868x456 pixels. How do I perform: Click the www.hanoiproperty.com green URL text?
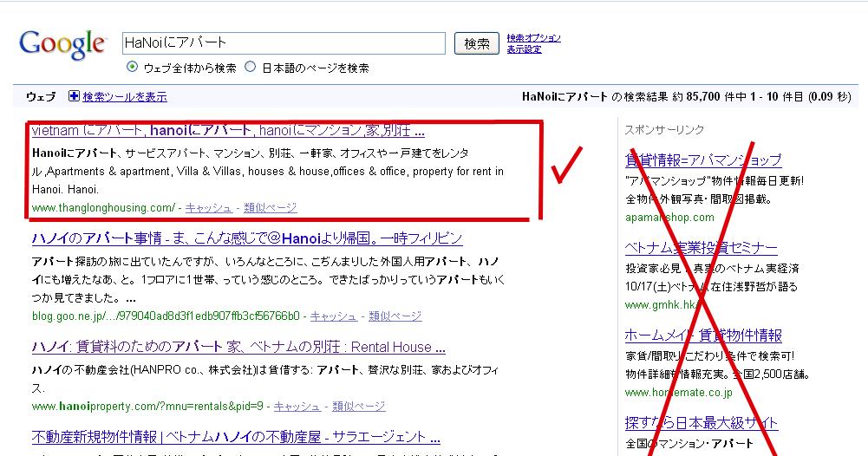coord(147,407)
